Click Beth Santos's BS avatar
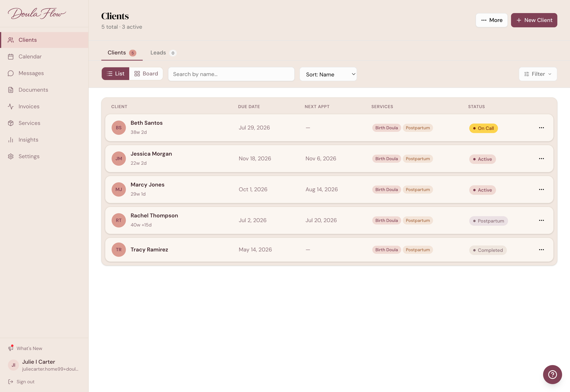This screenshot has width=570, height=392. (119, 128)
